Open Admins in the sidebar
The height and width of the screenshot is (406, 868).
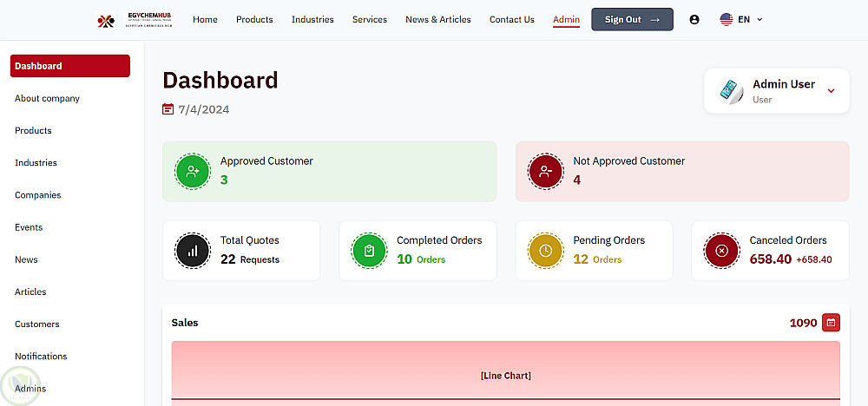click(x=30, y=389)
